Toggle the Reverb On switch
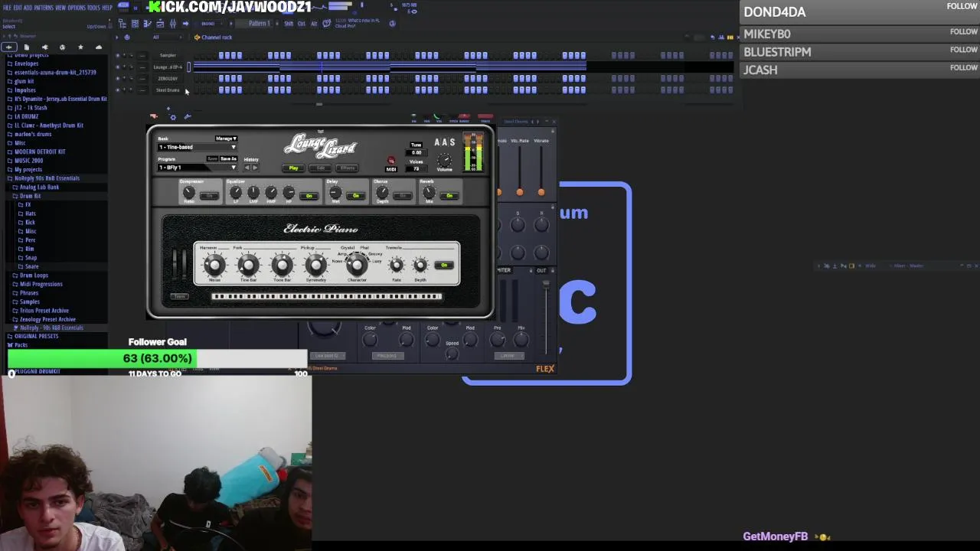The width and height of the screenshot is (980, 551). tap(449, 195)
